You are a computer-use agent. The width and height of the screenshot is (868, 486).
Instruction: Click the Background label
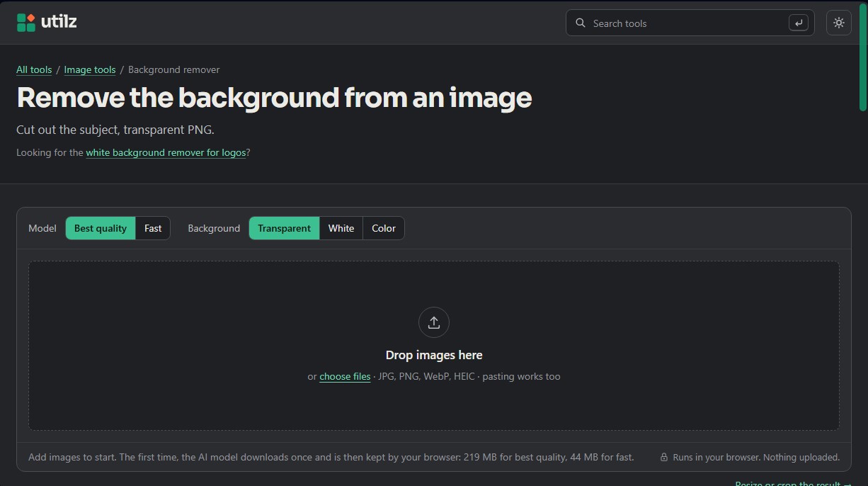pyautogui.click(x=214, y=228)
